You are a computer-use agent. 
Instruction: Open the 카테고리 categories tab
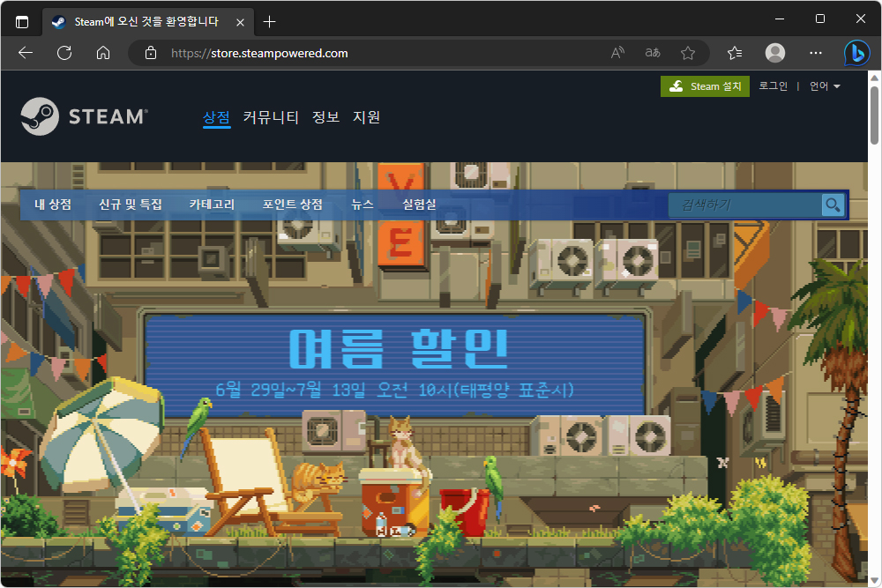212,205
